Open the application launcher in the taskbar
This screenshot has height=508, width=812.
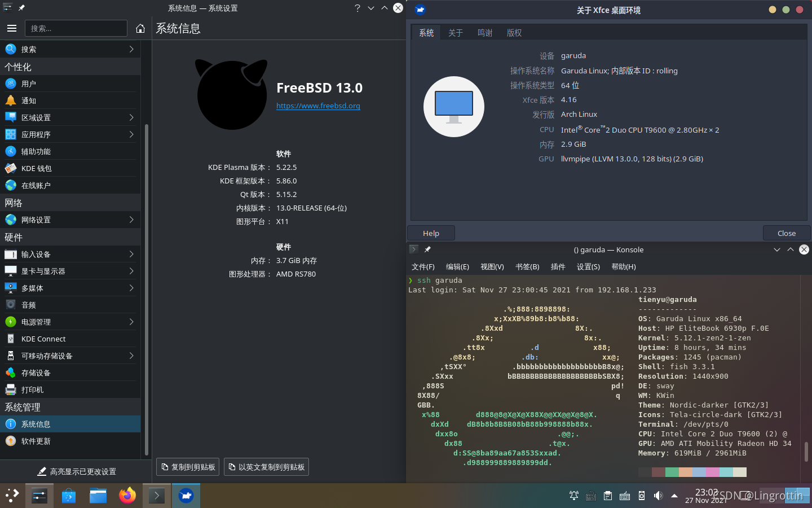[12, 496]
